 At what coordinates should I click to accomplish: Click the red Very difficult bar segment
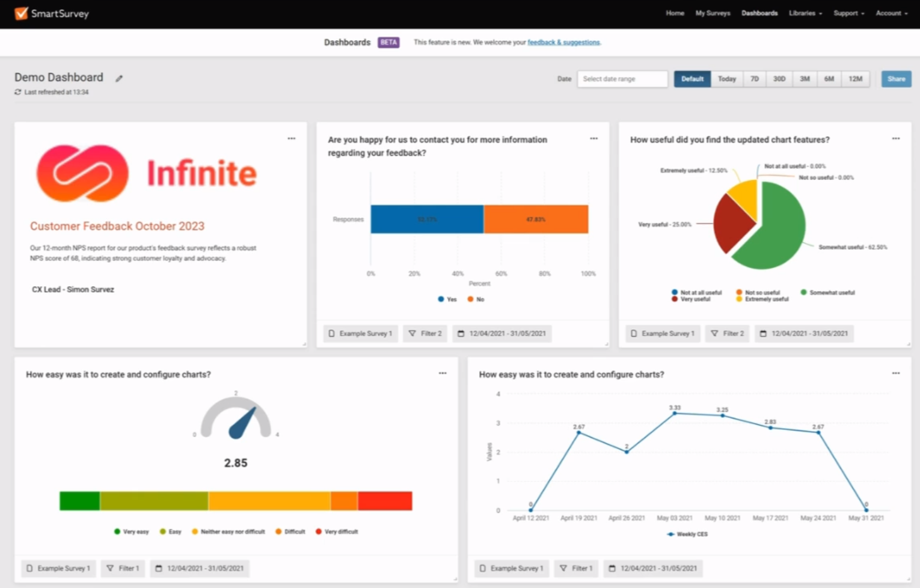(385, 501)
